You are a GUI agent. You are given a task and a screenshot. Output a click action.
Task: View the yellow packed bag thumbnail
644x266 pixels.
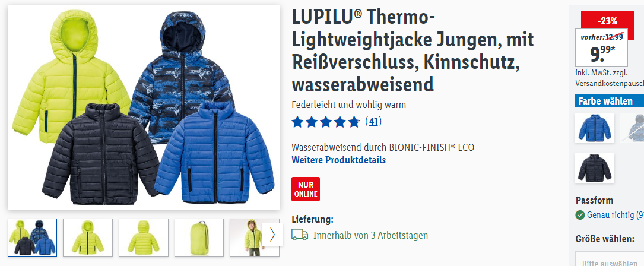click(199, 237)
